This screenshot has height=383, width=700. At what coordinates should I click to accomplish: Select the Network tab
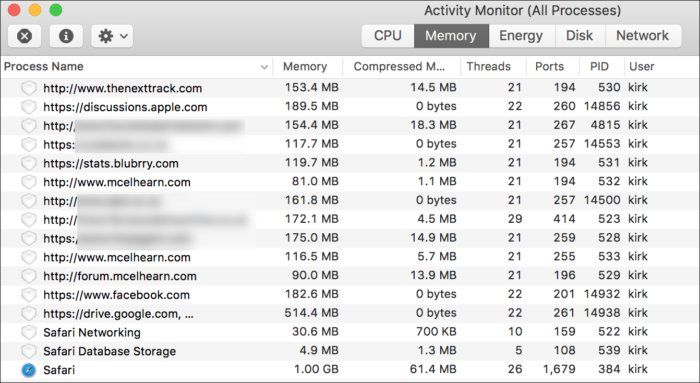click(642, 36)
